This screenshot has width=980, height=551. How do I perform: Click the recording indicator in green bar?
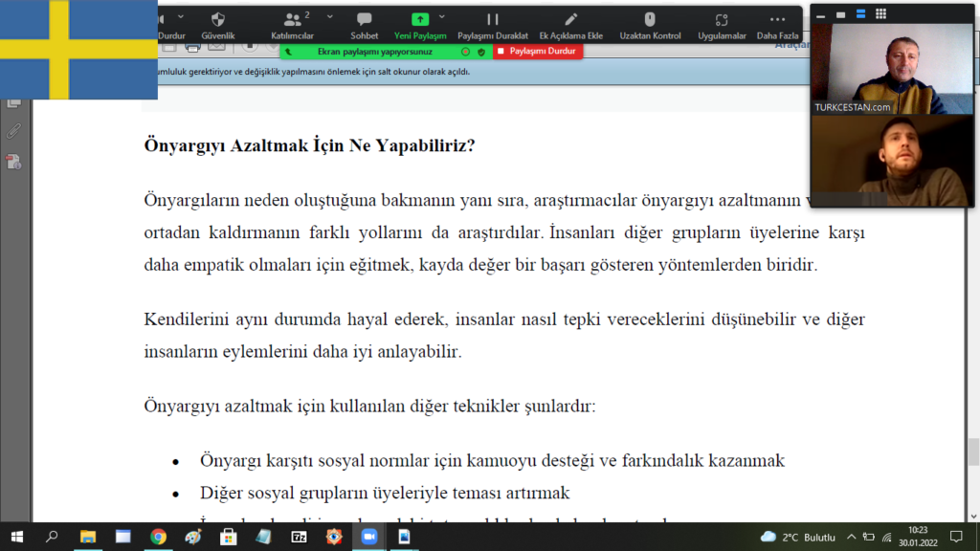point(466,52)
